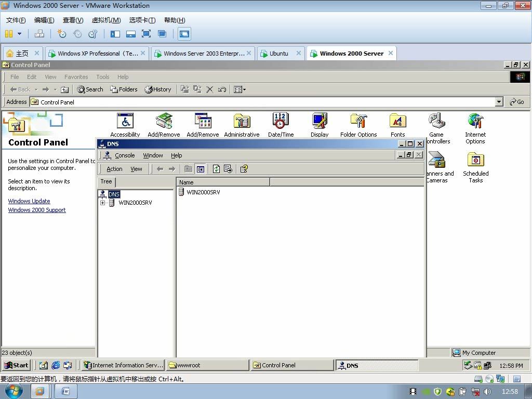Viewport: 532px width, 399px height.
Task: Click Search button in Control Panel toolbar
Action: (90, 89)
